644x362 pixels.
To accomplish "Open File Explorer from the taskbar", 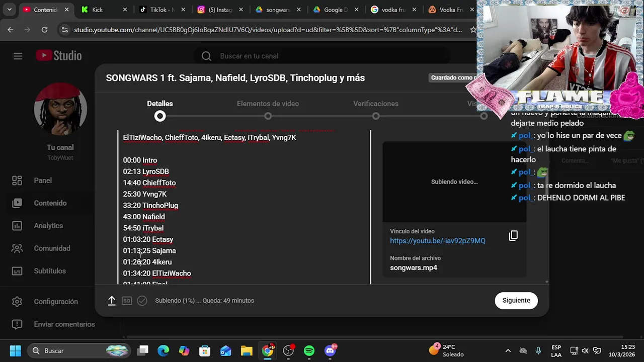I will (x=246, y=350).
